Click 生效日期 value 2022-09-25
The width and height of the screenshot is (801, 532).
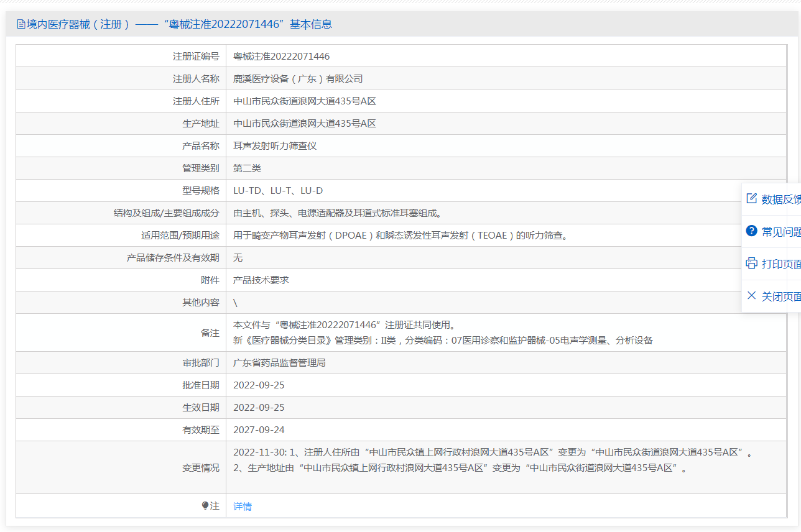[x=259, y=408]
